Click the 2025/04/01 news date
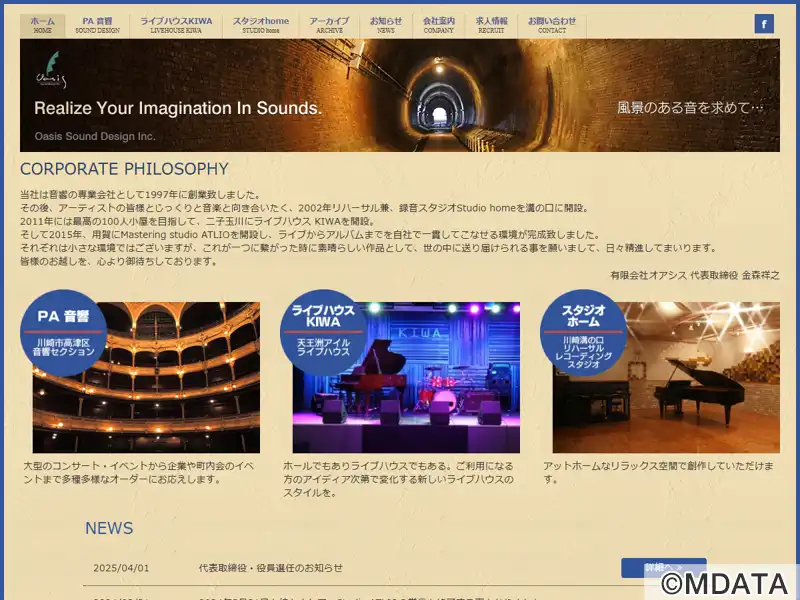800x600 pixels. [x=121, y=568]
